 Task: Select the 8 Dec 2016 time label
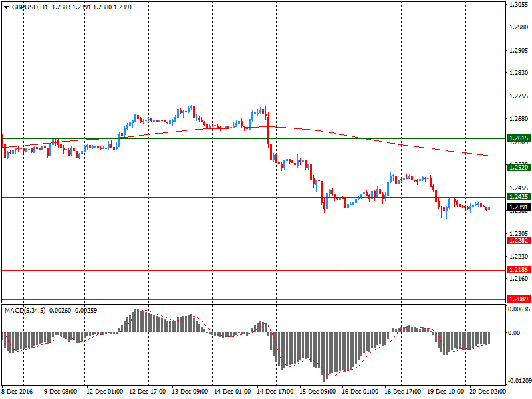17,391
